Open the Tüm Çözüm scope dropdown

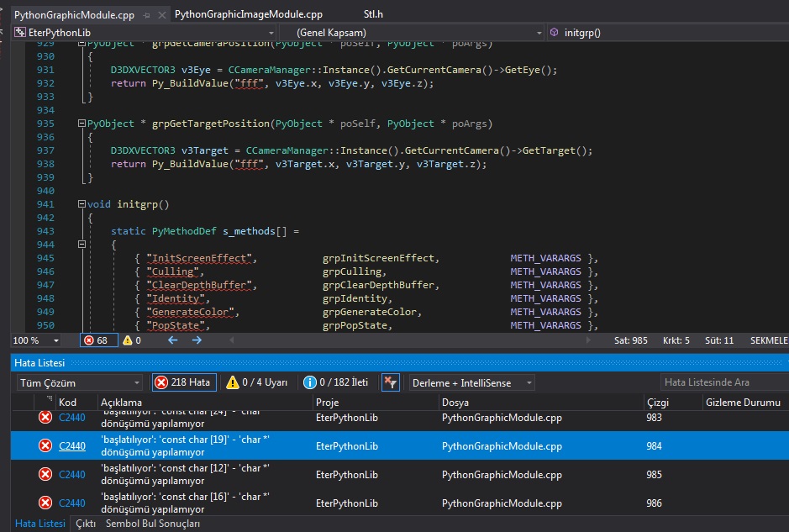pyautogui.click(x=80, y=383)
